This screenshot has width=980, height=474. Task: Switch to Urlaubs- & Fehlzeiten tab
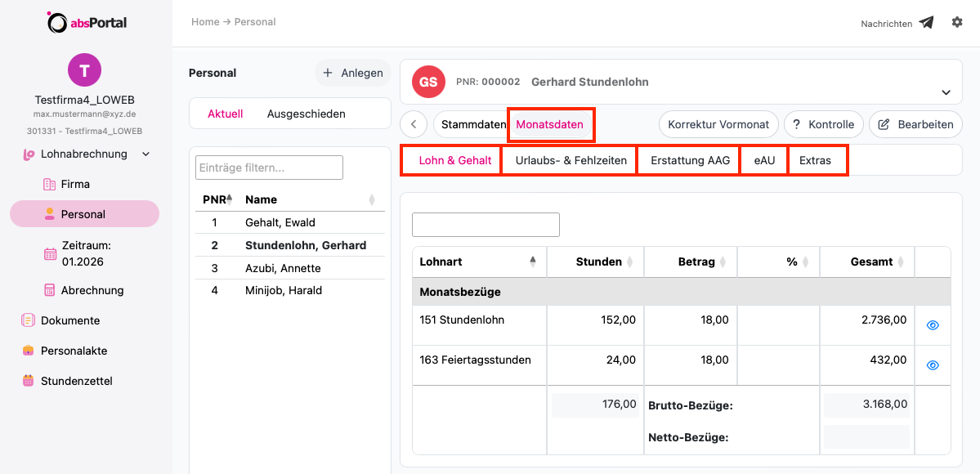[x=571, y=160]
